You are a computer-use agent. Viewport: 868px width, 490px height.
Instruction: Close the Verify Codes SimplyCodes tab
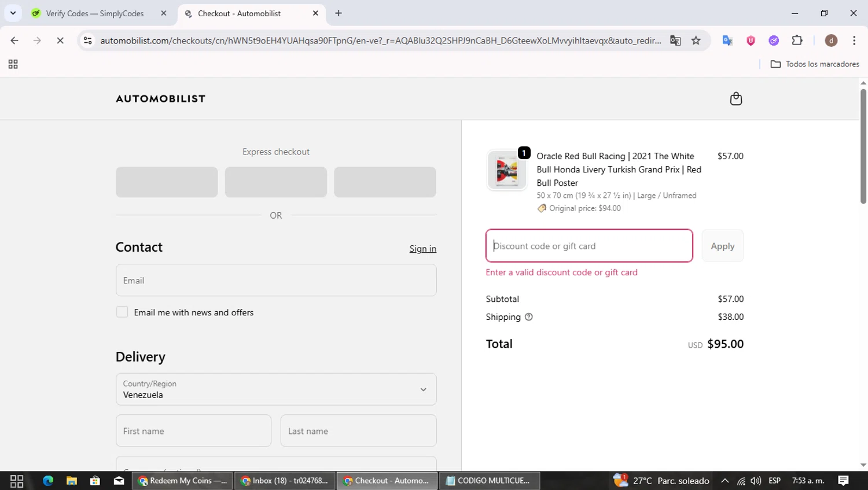(x=163, y=13)
